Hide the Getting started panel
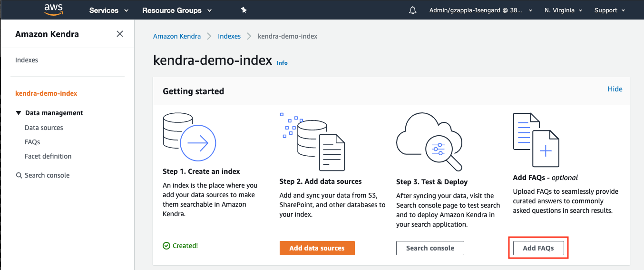 pyautogui.click(x=615, y=89)
